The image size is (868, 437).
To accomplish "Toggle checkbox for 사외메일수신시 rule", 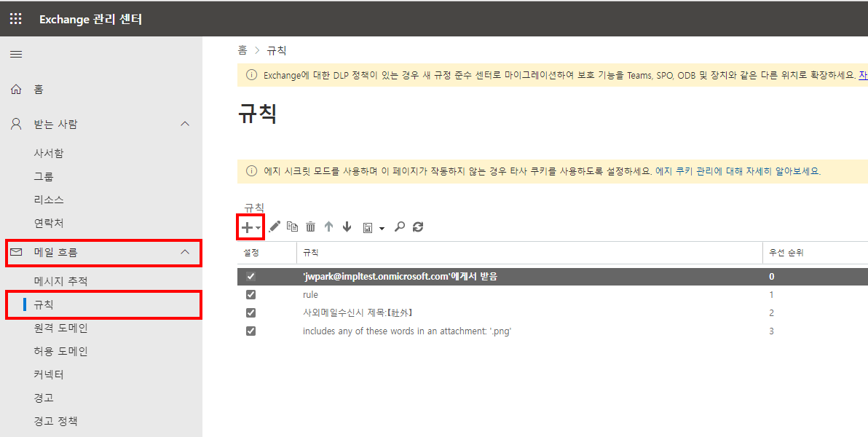I will [250, 313].
